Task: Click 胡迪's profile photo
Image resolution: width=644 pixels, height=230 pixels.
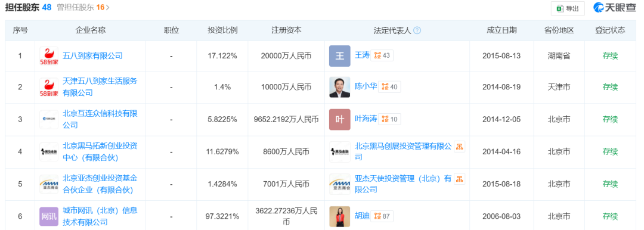Action: (x=340, y=216)
